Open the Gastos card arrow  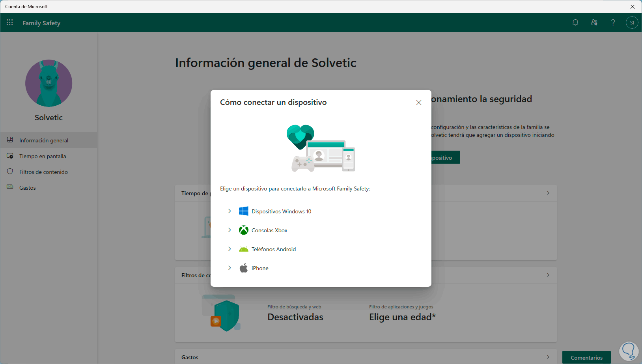pyautogui.click(x=548, y=357)
